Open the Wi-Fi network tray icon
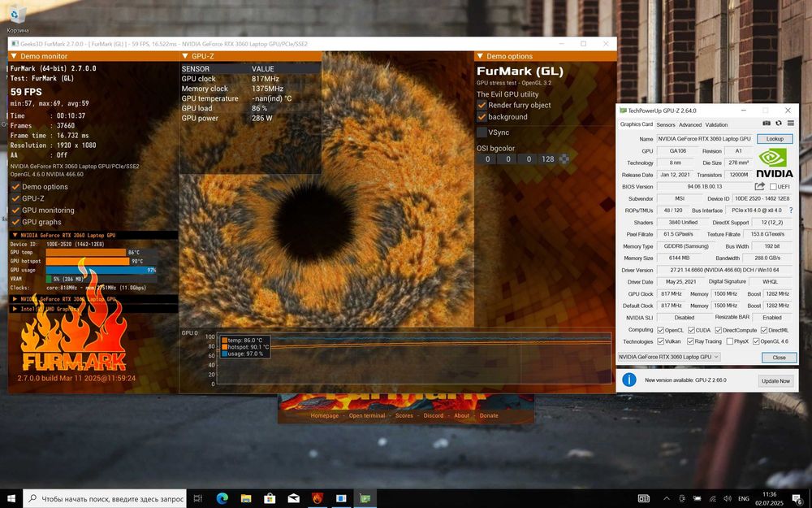Image resolution: width=812 pixels, height=508 pixels. point(713,499)
